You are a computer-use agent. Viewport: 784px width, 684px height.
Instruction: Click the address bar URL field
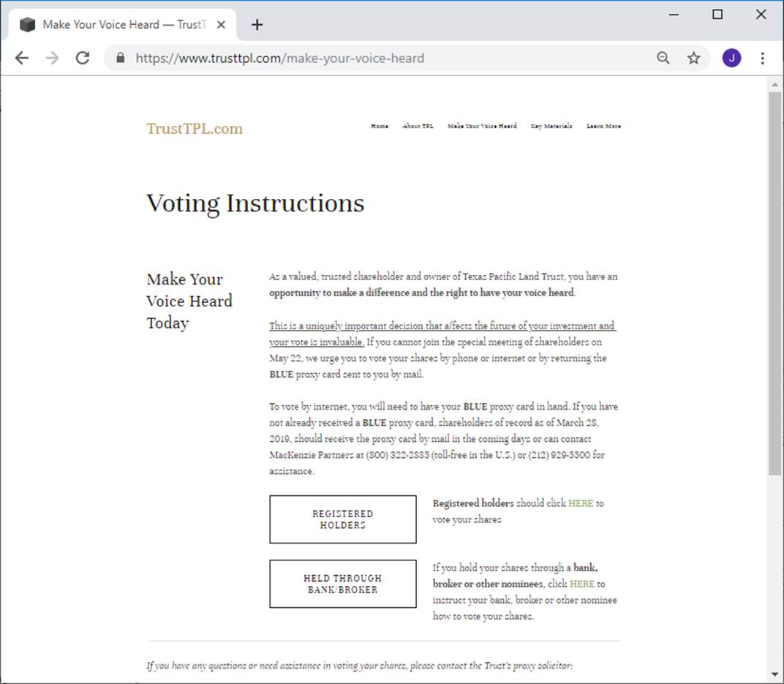tap(366, 59)
